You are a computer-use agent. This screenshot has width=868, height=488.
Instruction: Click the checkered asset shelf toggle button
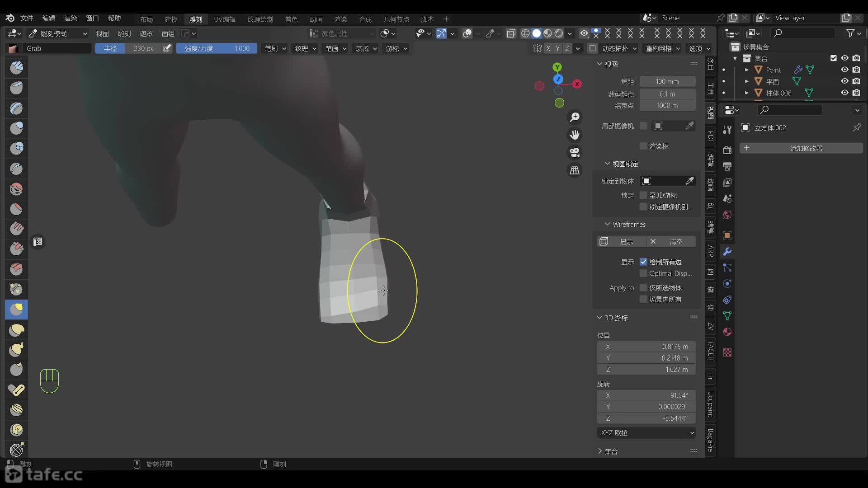click(38, 242)
